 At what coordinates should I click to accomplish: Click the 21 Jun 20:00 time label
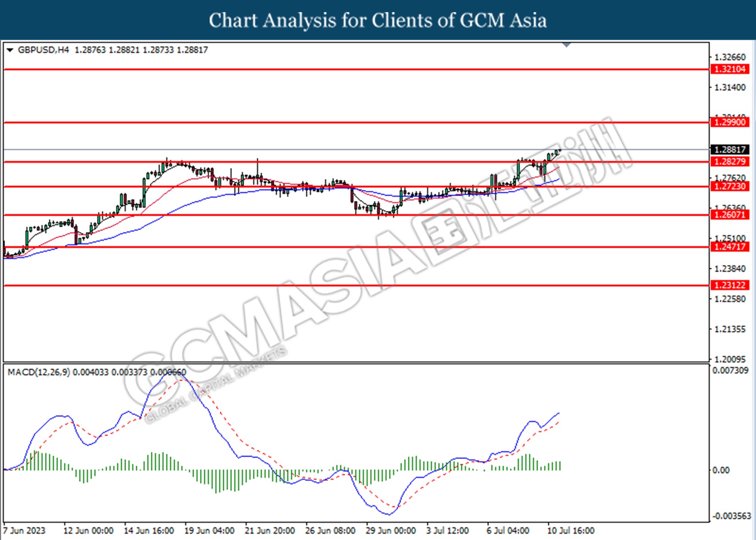270,531
